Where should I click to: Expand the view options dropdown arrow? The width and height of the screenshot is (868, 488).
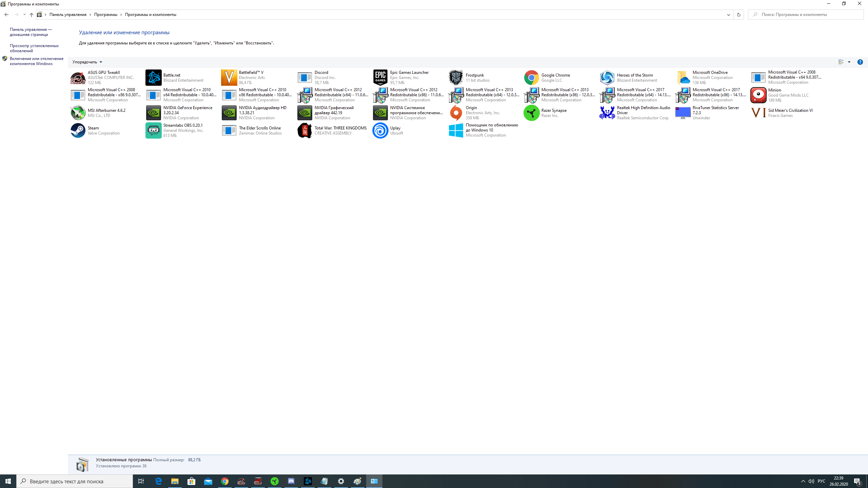click(x=849, y=62)
